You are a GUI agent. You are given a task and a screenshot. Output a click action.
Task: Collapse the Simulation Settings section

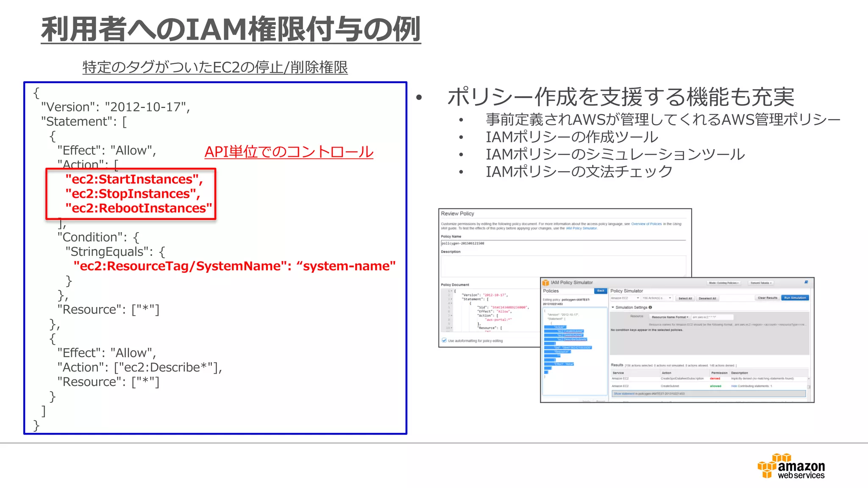coord(613,308)
